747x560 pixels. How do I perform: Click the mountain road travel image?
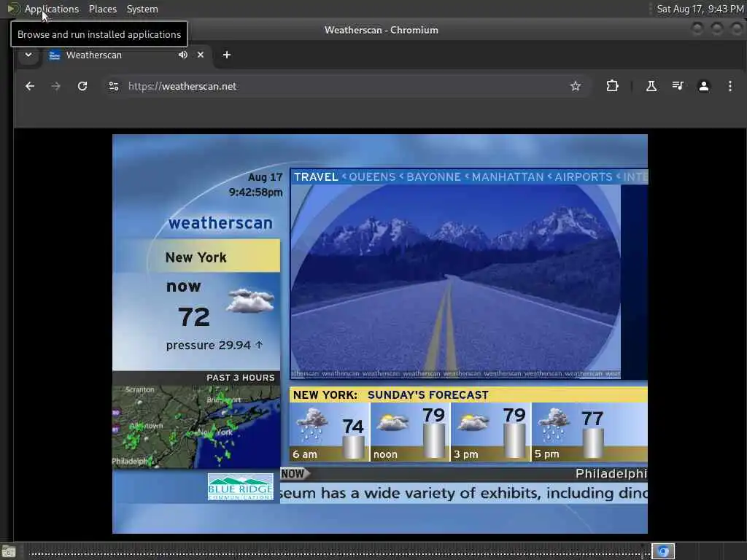(455, 281)
